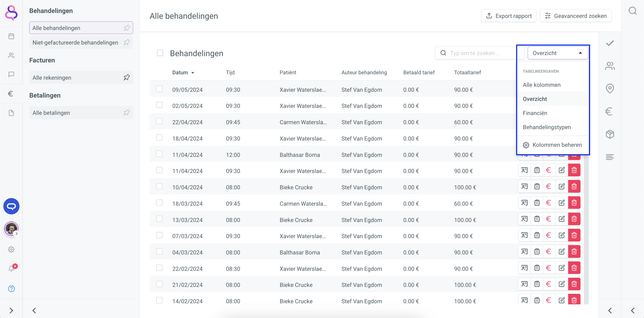Open Niet-gefactureerde behandelingen list

point(81,42)
